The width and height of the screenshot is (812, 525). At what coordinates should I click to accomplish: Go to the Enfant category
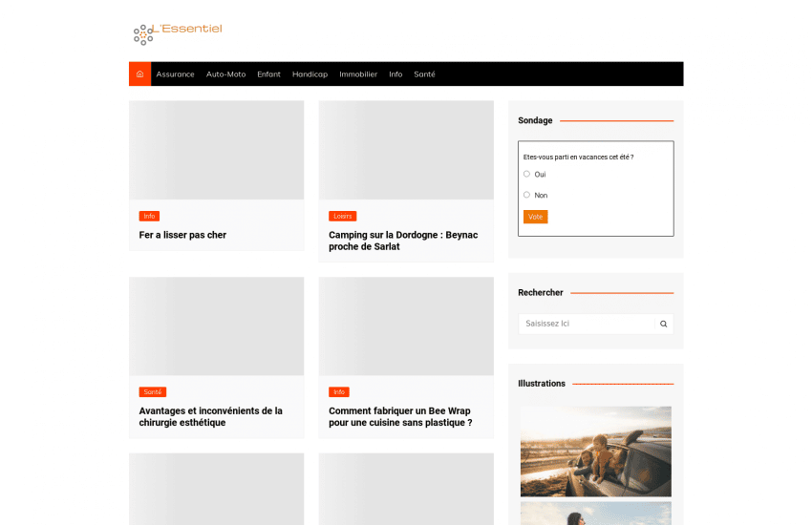(x=268, y=73)
